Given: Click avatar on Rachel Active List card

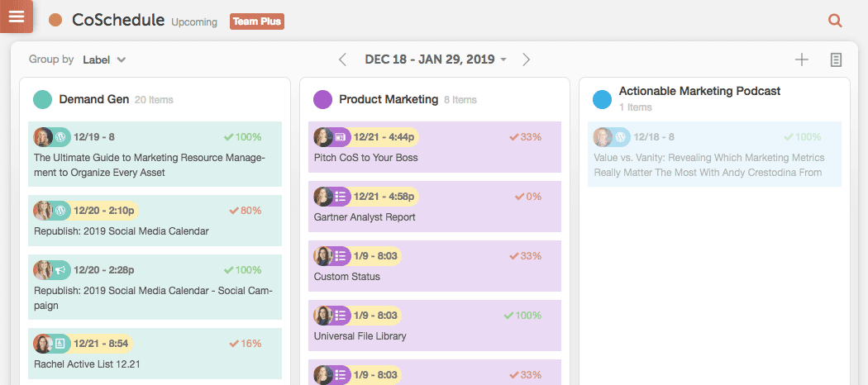Looking at the screenshot, I should point(43,344).
